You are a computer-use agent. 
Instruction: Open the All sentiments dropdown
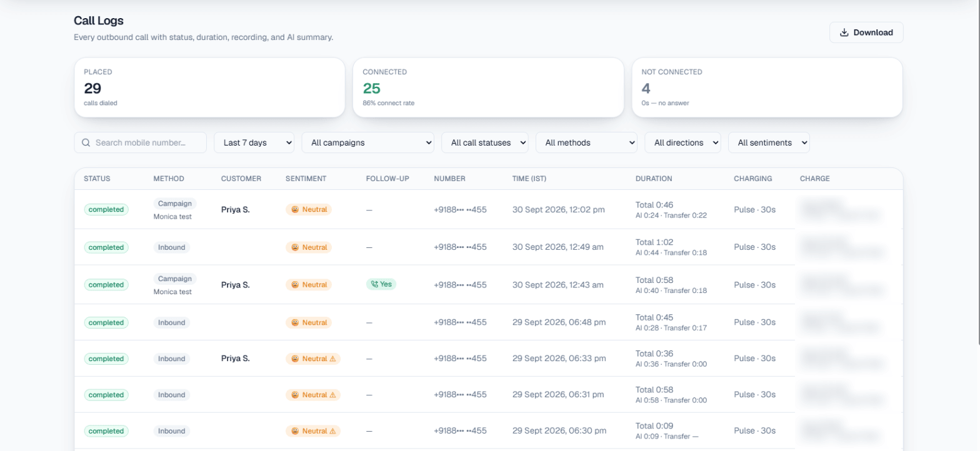tap(769, 142)
